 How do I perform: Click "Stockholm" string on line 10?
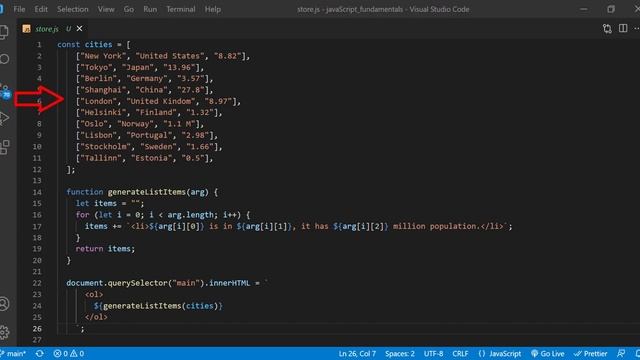pos(106,147)
